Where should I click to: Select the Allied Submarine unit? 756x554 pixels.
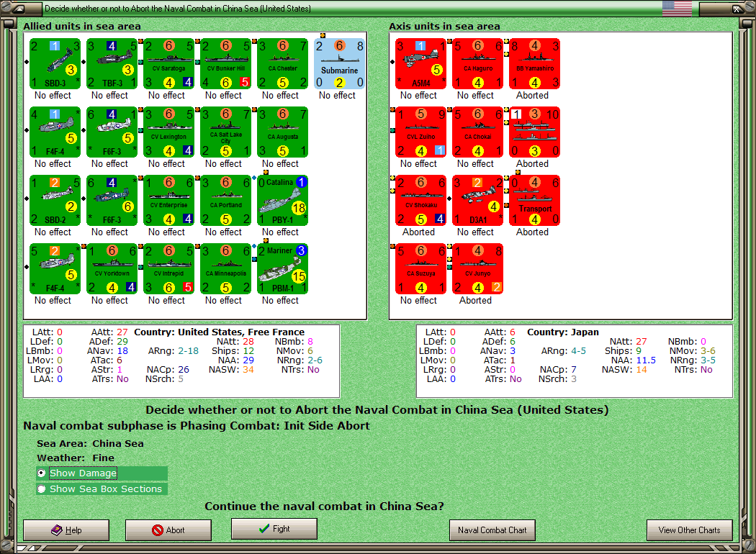[x=339, y=64]
